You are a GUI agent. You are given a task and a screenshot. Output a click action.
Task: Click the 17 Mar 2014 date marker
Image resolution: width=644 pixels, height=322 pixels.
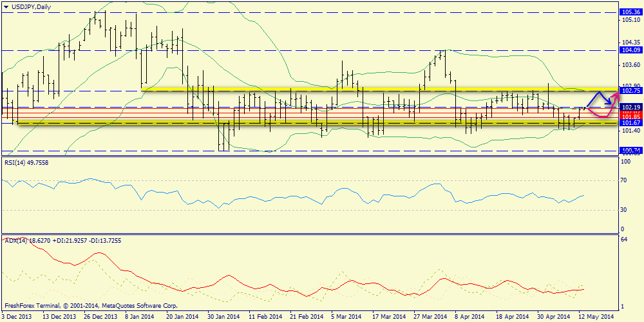390,316
